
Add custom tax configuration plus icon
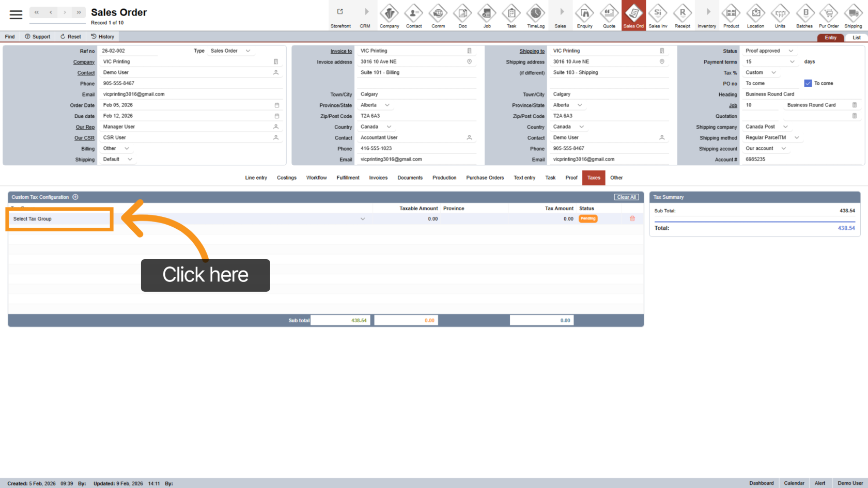pyautogui.click(x=75, y=197)
